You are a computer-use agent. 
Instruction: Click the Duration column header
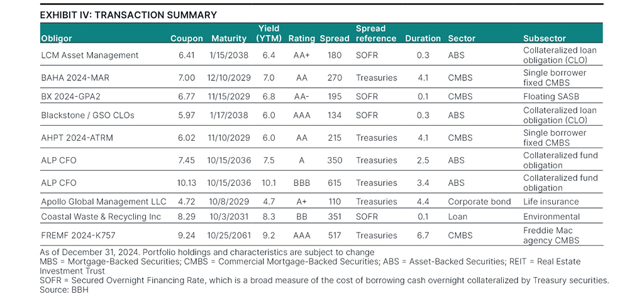423,38
